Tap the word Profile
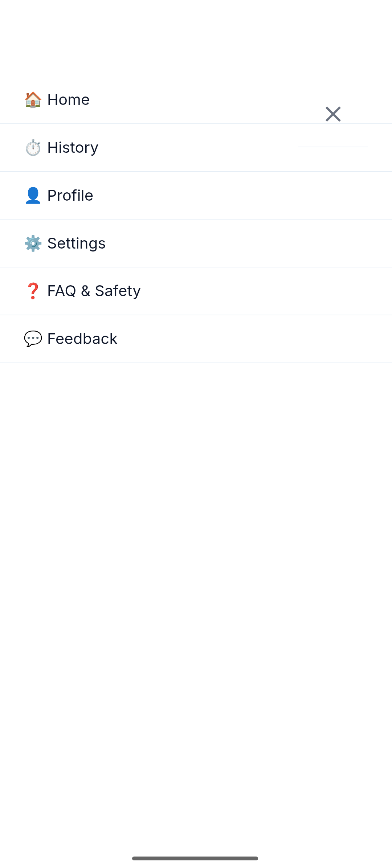The height and width of the screenshot is (868, 392). (70, 196)
